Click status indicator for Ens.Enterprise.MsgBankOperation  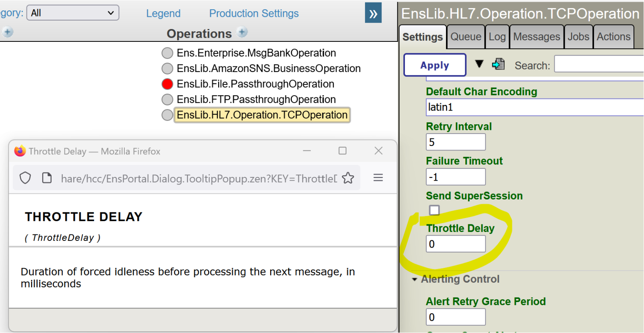[167, 53]
